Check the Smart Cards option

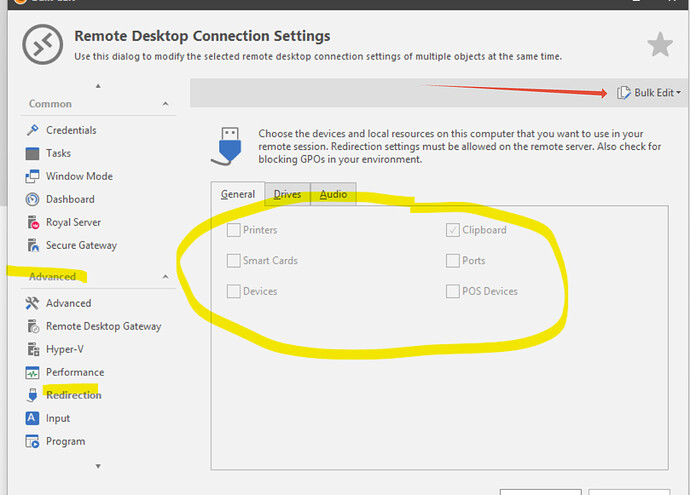(x=233, y=261)
